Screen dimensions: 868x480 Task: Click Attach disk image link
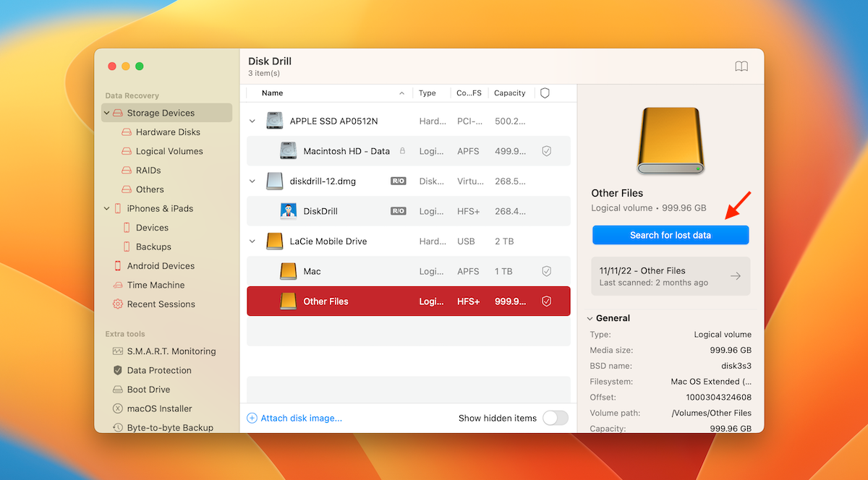coord(294,418)
